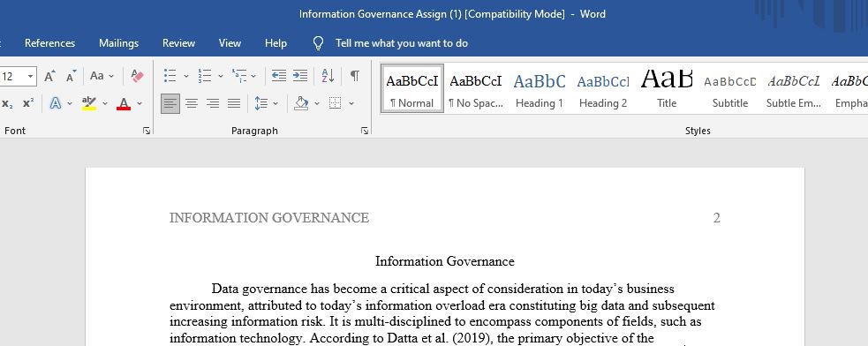Apply borders to selection
The height and width of the screenshot is (346, 868).
335,103
